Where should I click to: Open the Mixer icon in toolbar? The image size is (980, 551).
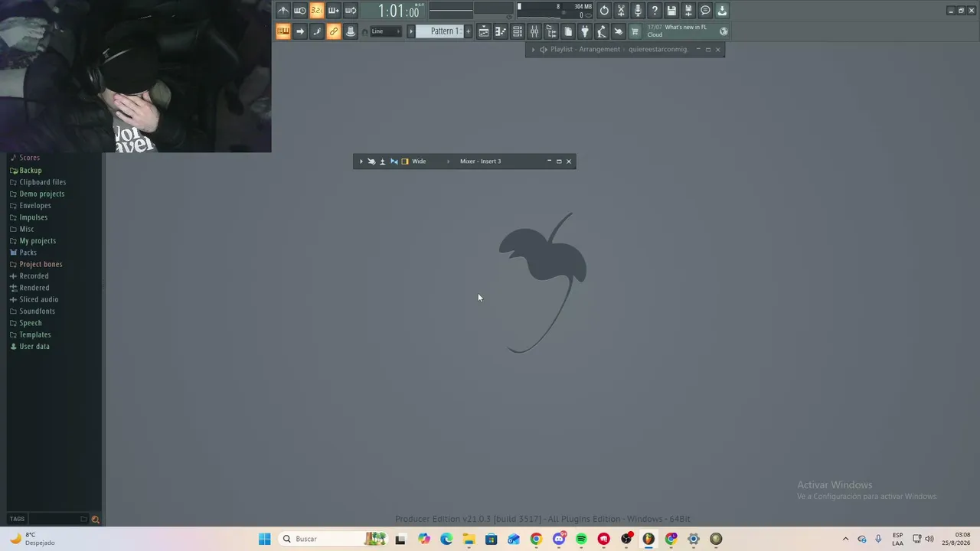click(x=534, y=31)
